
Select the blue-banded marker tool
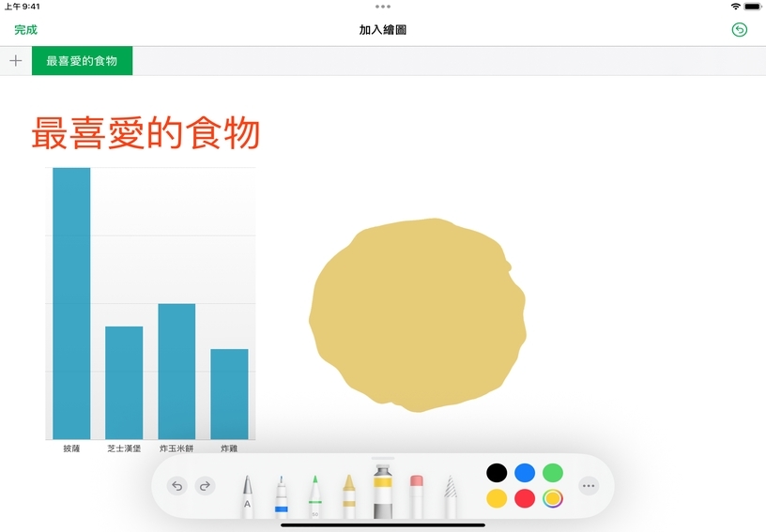[x=282, y=496]
